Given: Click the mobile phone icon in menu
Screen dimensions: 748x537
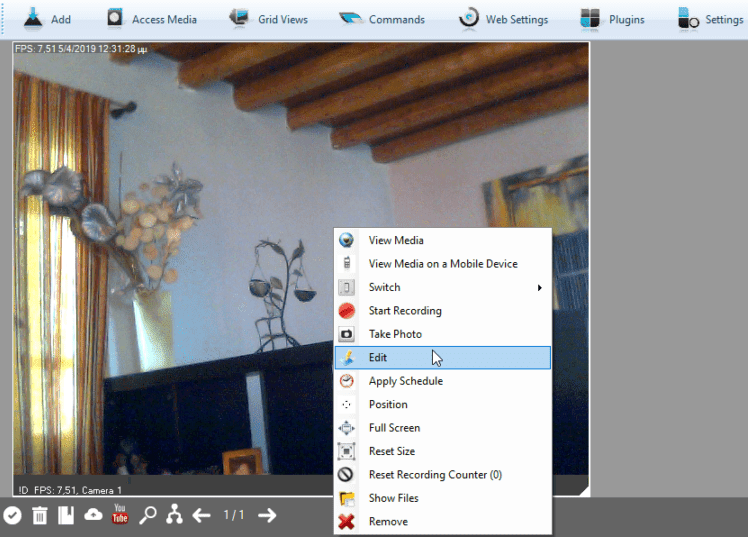Looking at the screenshot, I should click(x=347, y=263).
